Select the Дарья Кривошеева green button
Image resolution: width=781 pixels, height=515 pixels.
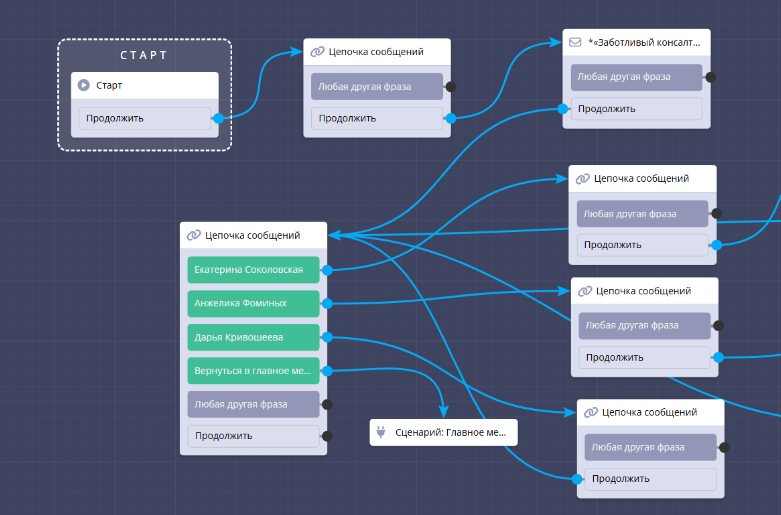coord(253,337)
